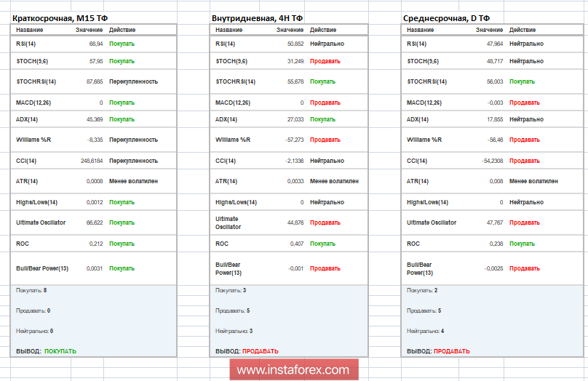
Task: Click ATR(14) value 0,008
Action: coord(496,181)
